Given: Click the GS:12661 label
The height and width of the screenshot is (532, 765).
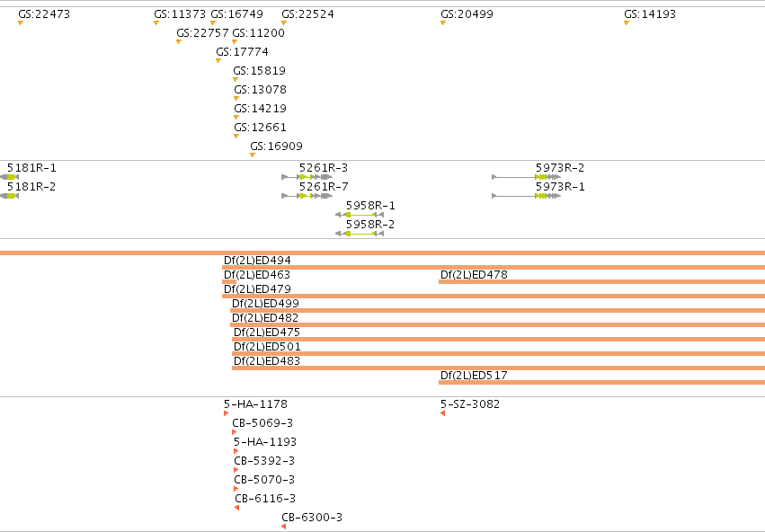Looking at the screenshot, I should [x=260, y=128].
